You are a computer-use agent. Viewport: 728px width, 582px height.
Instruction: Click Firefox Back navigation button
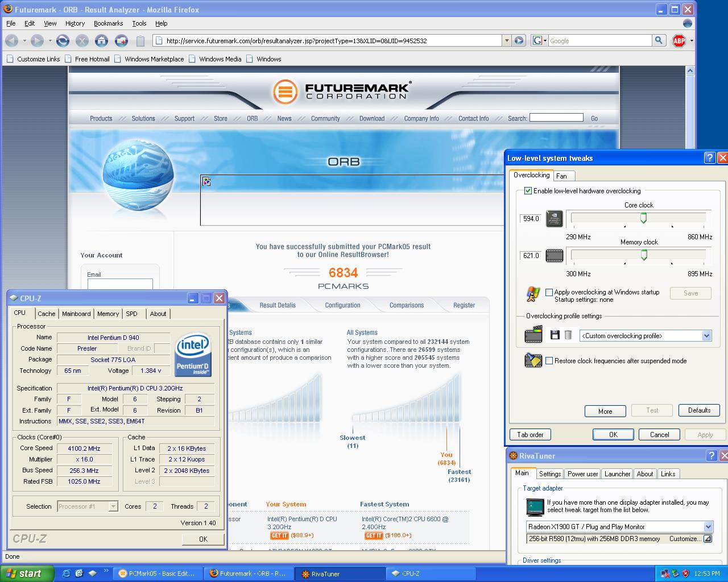pyautogui.click(x=11, y=40)
